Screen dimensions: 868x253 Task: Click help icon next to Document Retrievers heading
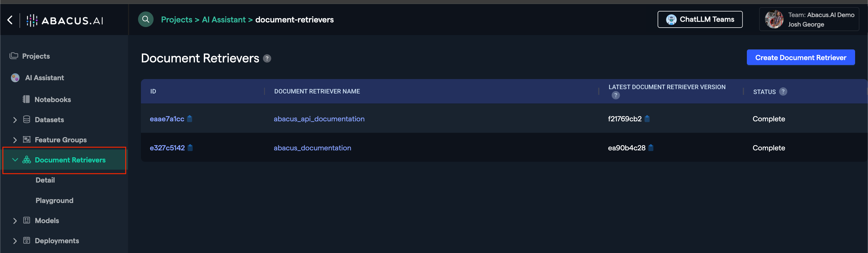(267, 59)
